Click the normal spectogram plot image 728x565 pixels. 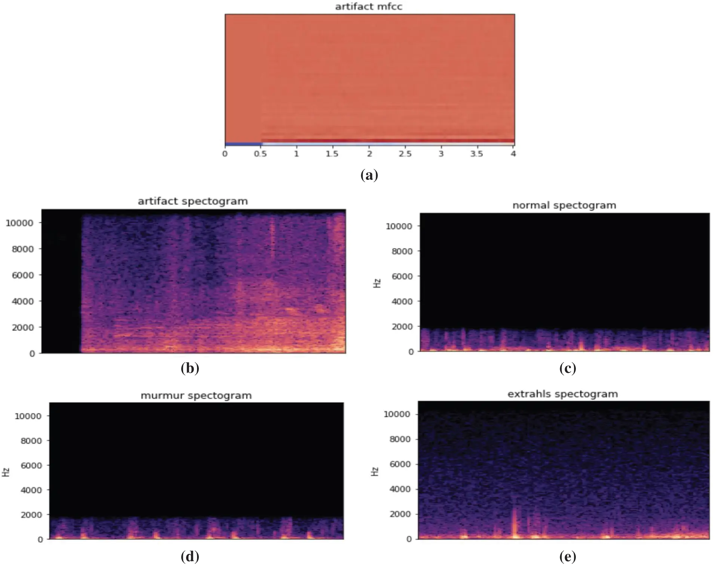click(565, 282)
